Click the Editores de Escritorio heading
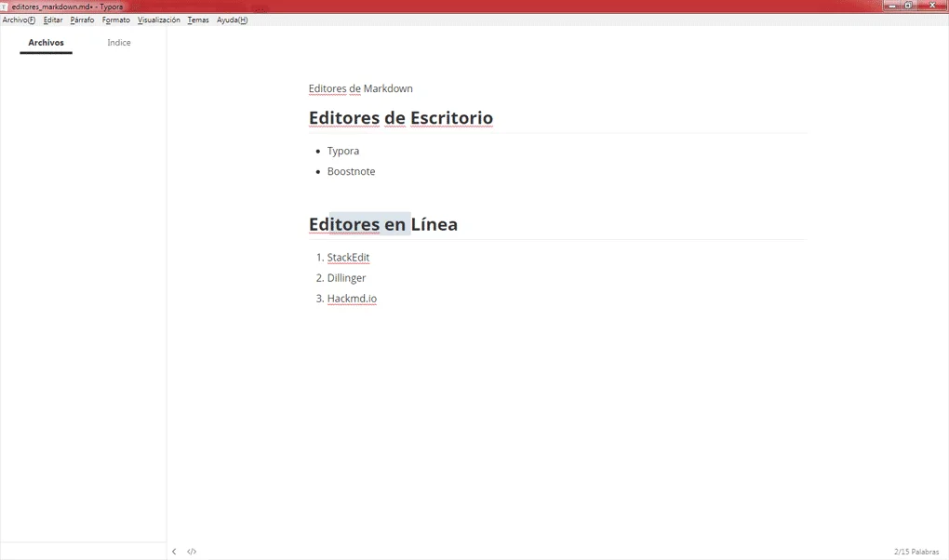The height and width of the screenshot is (560, 949). point(400,117)
